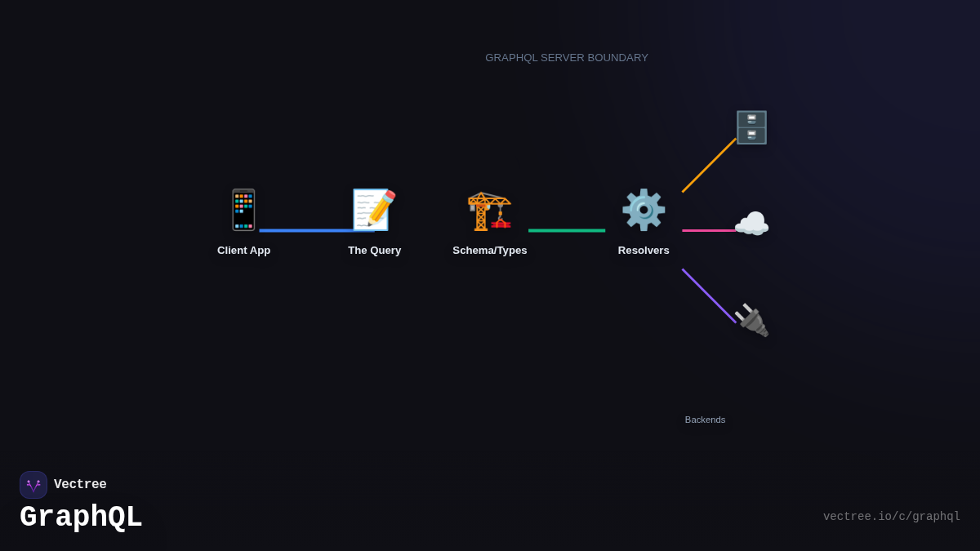Select the Resolvers label
This screenshot has height=551, width=980.
point(643,250)
